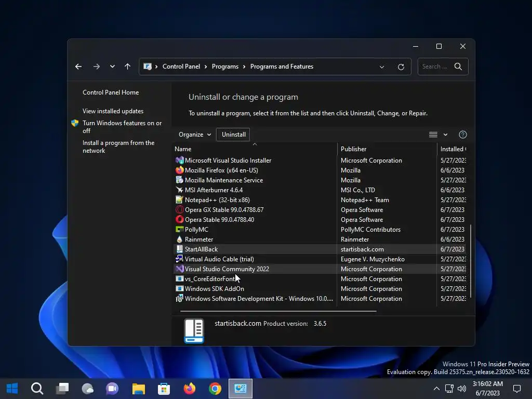The height and width of the screenshot is (399, 532).
Task: Go to Programs breadcrumb
Action: [225, 66]
